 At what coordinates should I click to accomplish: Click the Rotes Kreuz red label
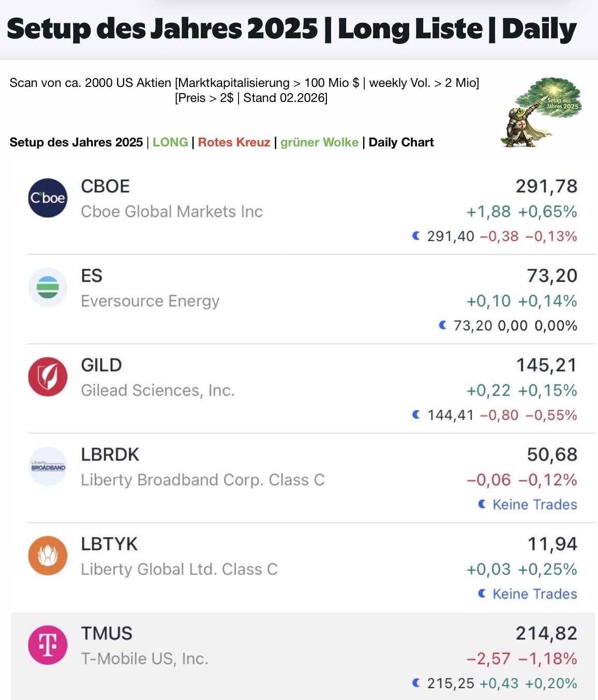(x=234, y=142)
